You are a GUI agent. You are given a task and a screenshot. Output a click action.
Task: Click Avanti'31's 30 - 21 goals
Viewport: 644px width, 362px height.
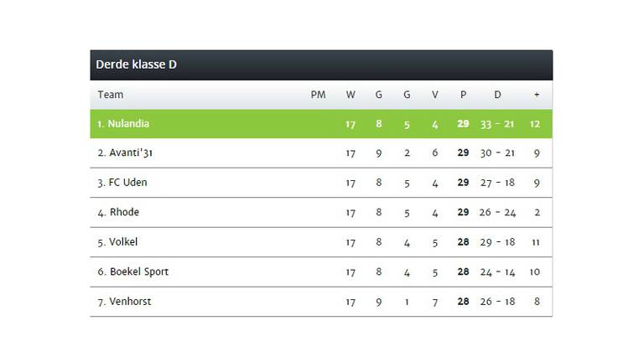click(x=497, y=153)
